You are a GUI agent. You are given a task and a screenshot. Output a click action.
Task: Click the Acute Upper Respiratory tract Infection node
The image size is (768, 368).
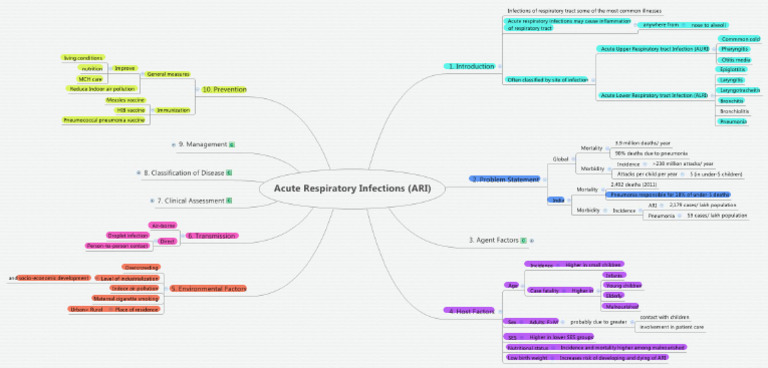[x=654, y=49]
